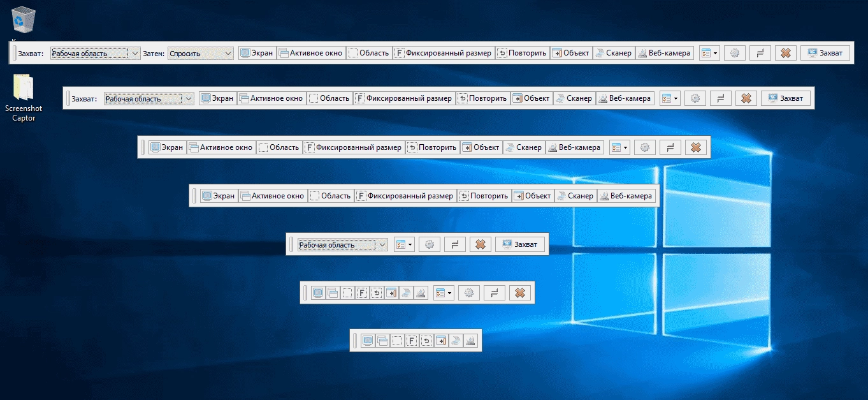Click Область in the fourth toolbar
This screenshot has width=868, height=400.
[x=331, y=196]
